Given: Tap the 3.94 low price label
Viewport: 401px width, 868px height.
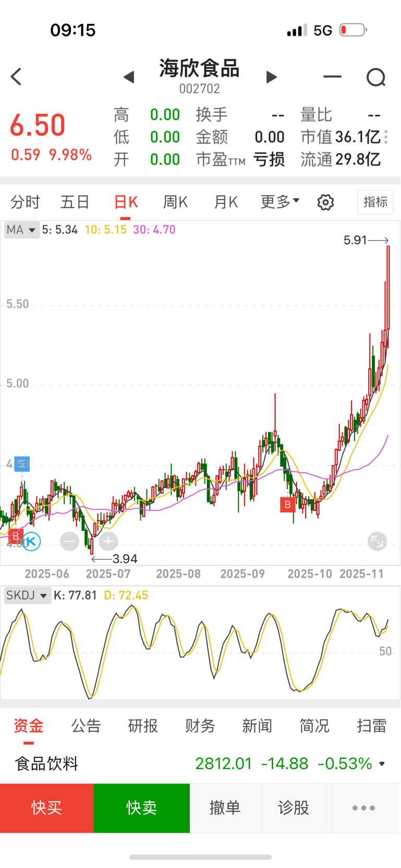Looking at the screenshot, I should coord(125,559).
